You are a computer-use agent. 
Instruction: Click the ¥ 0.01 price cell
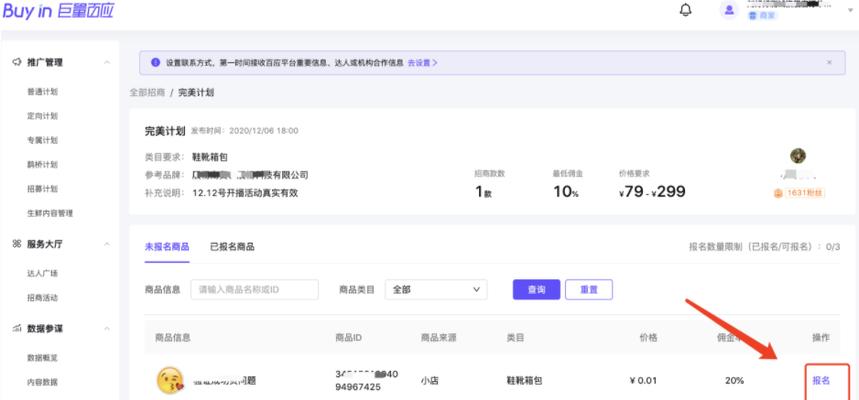click(x=643, y=380)
